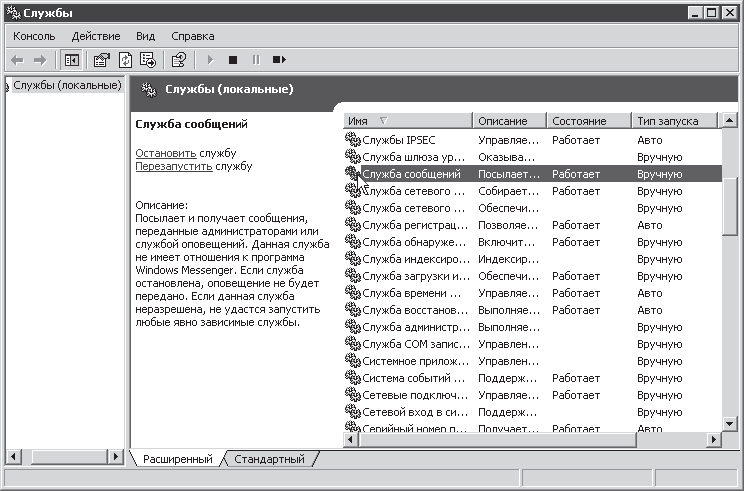This screenshot has width=744, height=491.
Task: Click the Refresh toolbar icon
Action: pos(125,60)
